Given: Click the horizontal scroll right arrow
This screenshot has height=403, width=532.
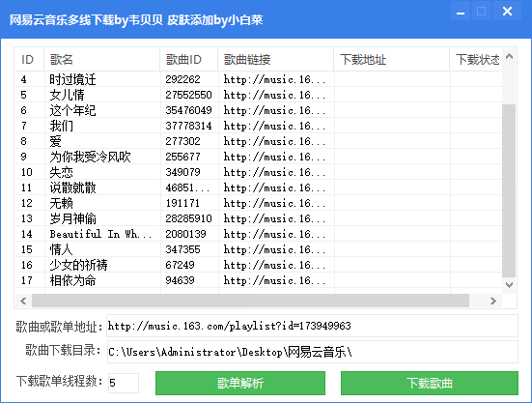Looking at the screenshot, I should 493,301.
